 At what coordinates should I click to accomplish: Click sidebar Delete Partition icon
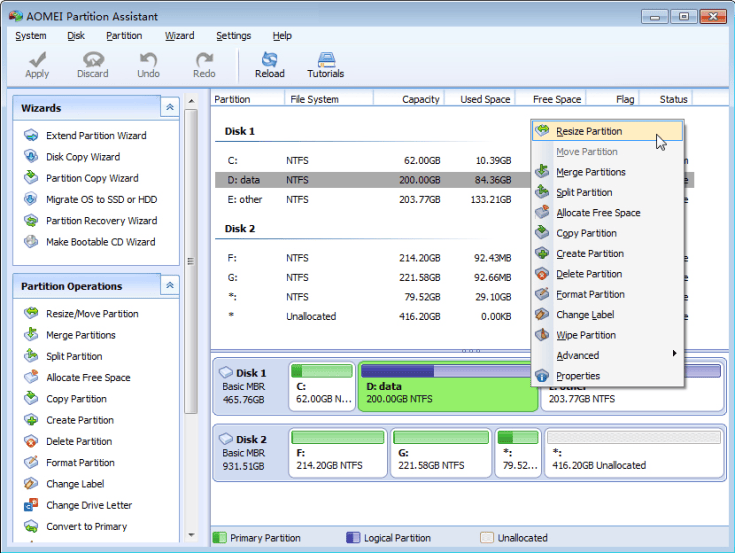[x=31, y=441]
